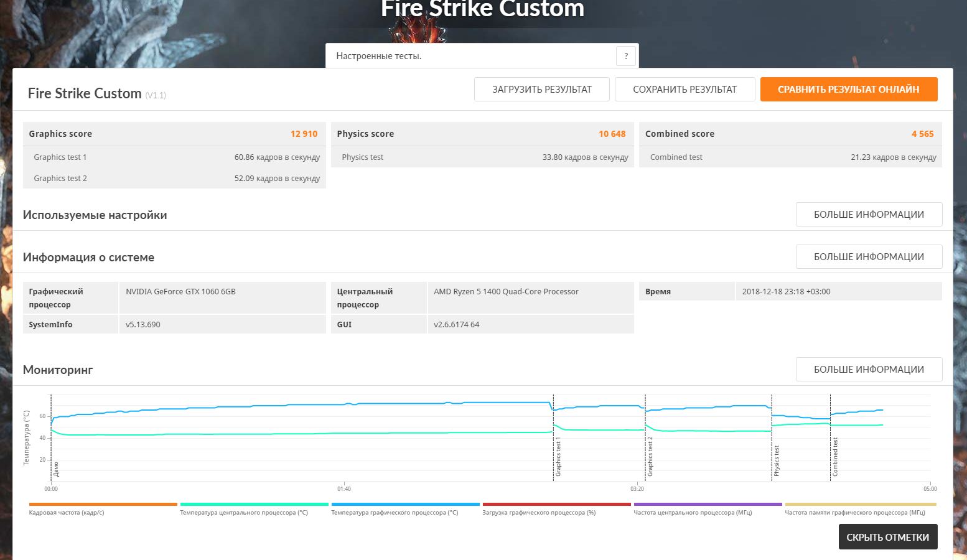
Task: Hide chart markers with СКРЫТЬ ОТМЕТКИ
Action: pyautogui.click(x=887, y=537)
